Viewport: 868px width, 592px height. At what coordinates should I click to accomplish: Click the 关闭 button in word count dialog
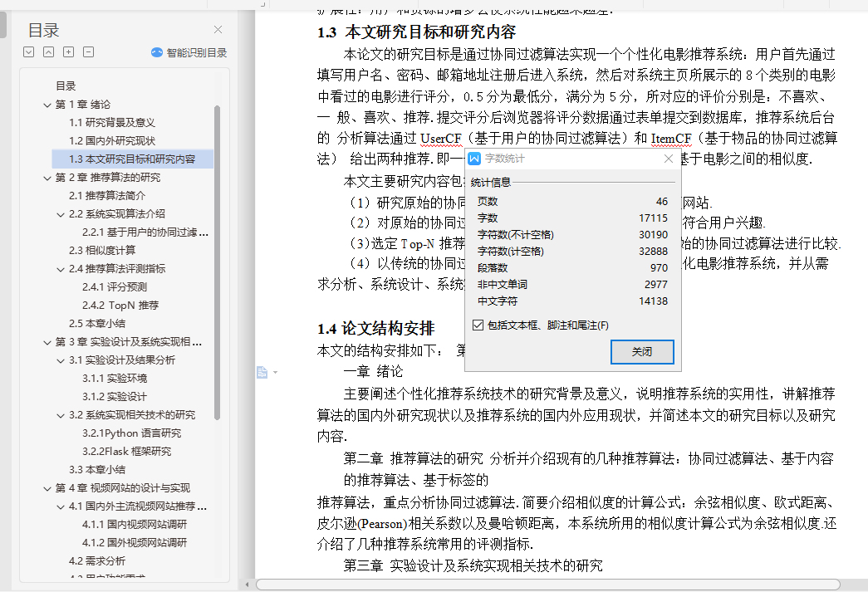642,352
